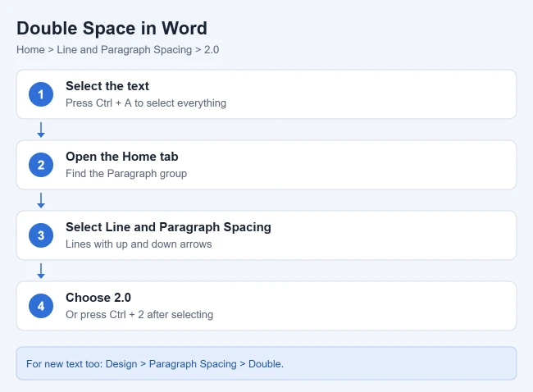The height and width of the screenshot is (392, 533).
Task: Click the 'Choose 2.0' step title
Action: point(98,298)
